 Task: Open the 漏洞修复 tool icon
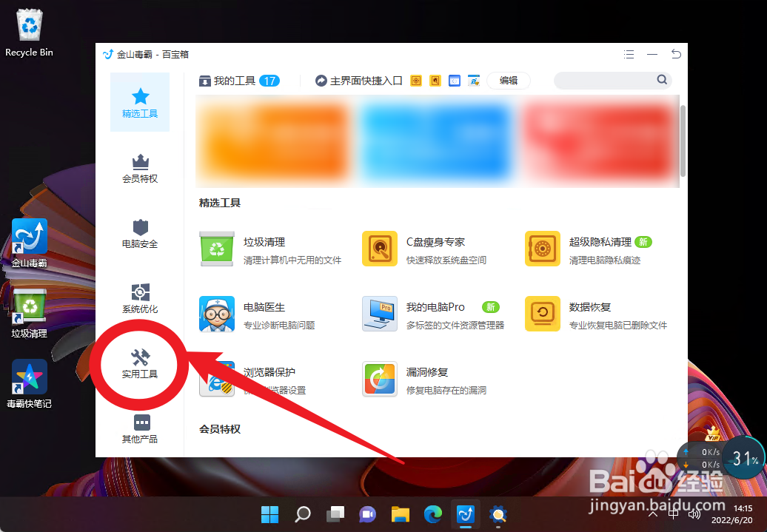[x=380, y=379]
